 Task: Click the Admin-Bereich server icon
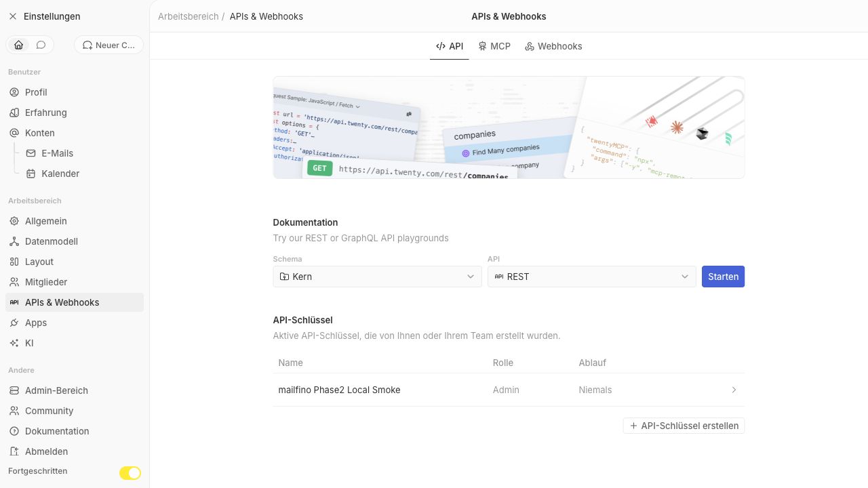click(14, 390)
